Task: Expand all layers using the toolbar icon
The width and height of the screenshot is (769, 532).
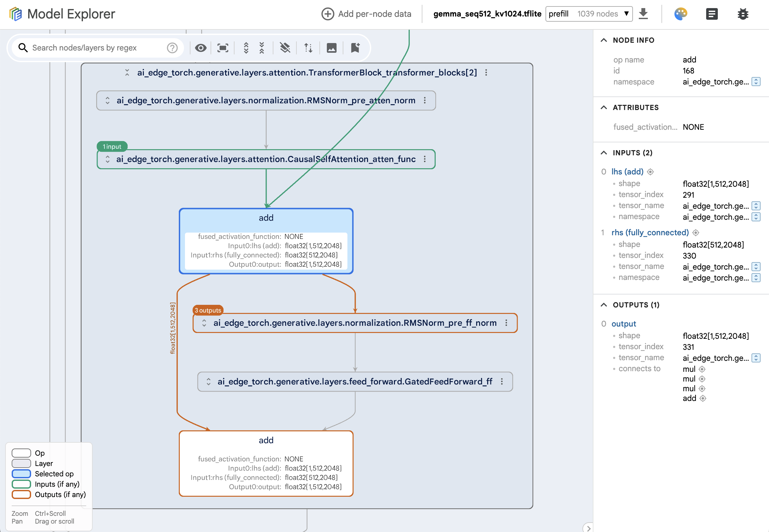Action: 246,48
